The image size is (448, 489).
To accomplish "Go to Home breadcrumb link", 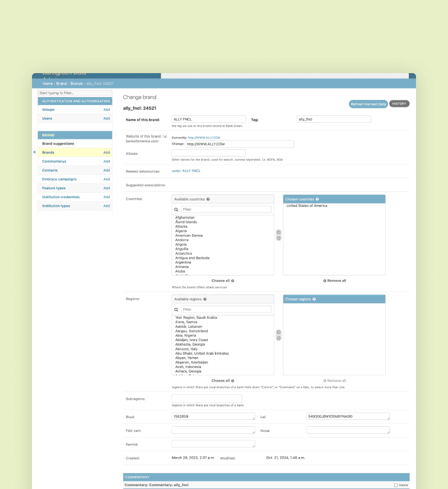I will (x=47, y=83).
